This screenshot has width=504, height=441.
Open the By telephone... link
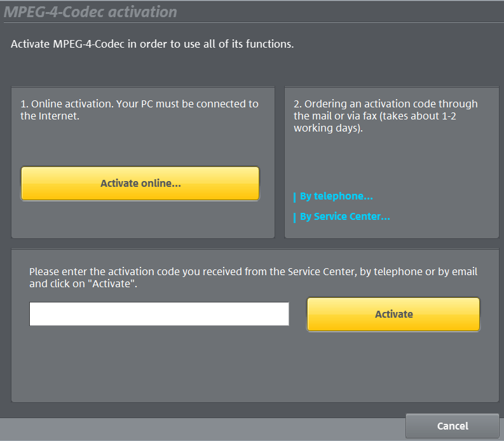[336, 196]
